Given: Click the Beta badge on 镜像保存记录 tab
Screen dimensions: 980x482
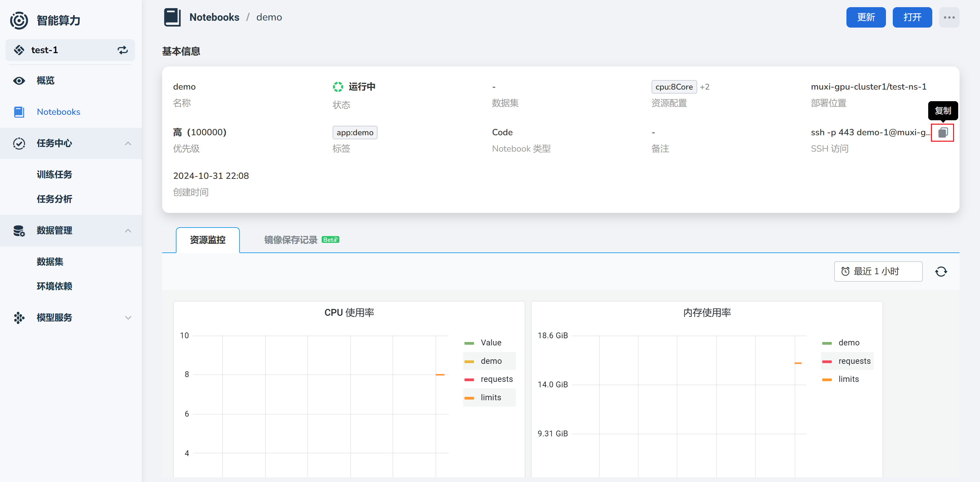Looking at the screenshot, I should [330, 240].
